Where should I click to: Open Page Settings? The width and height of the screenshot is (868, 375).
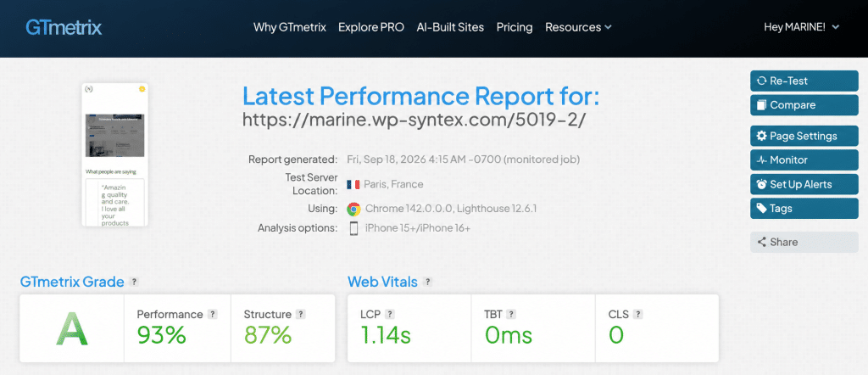pos(804,136)
